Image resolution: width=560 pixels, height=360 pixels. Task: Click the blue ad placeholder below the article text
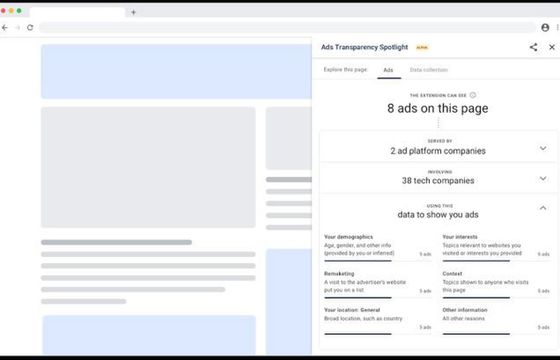click(149, 335)
